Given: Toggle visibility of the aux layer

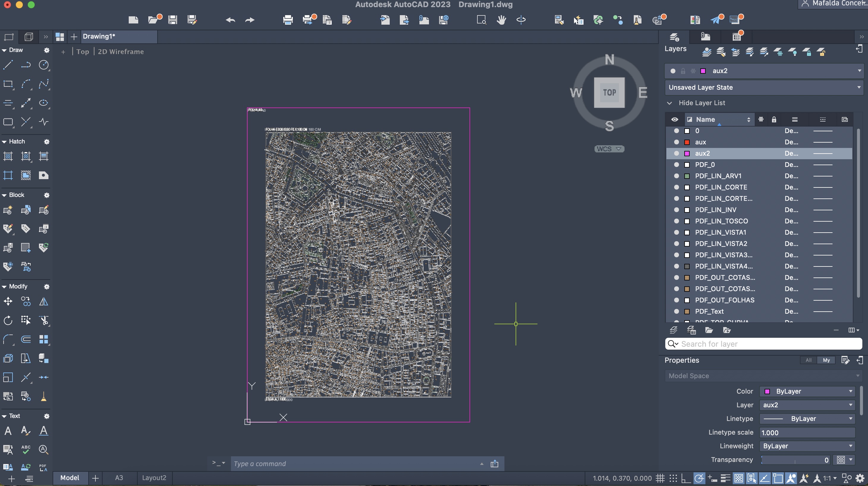Looking at the screenshot, I should point(676,142).
